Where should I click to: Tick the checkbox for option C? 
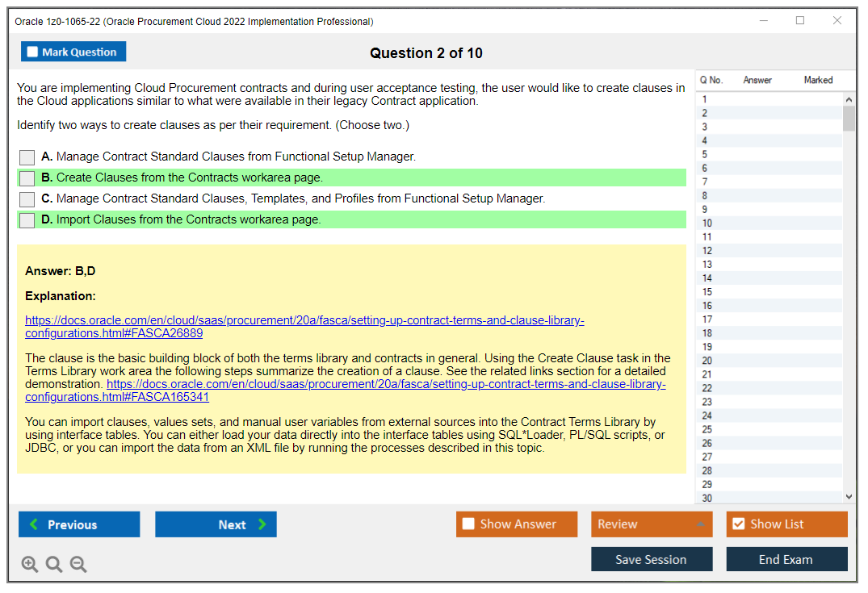point(27,199)
